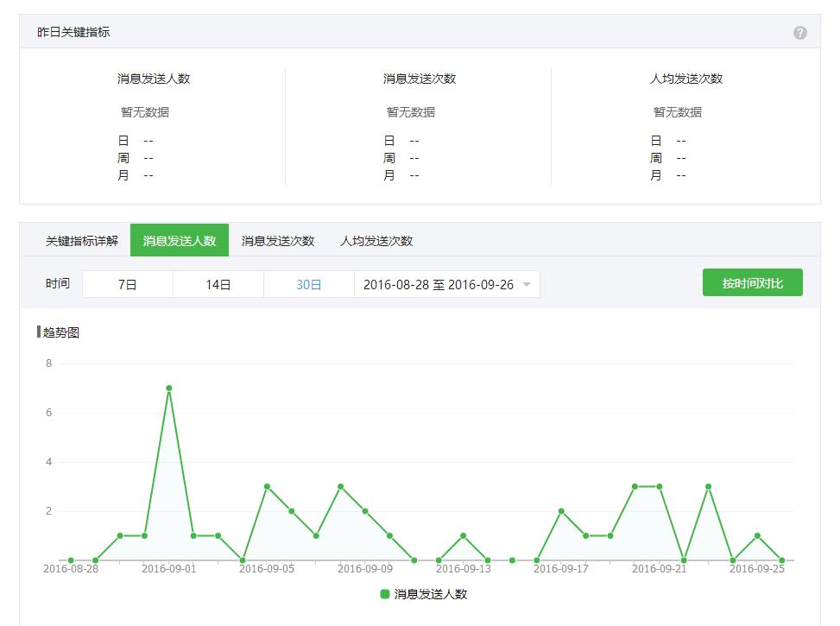Image resolution: width=840 pixels, height=626 pixels.
Task: Expand the date range 2016-08-28 至 2016-09-26 selector
Action: coord(440,283)
